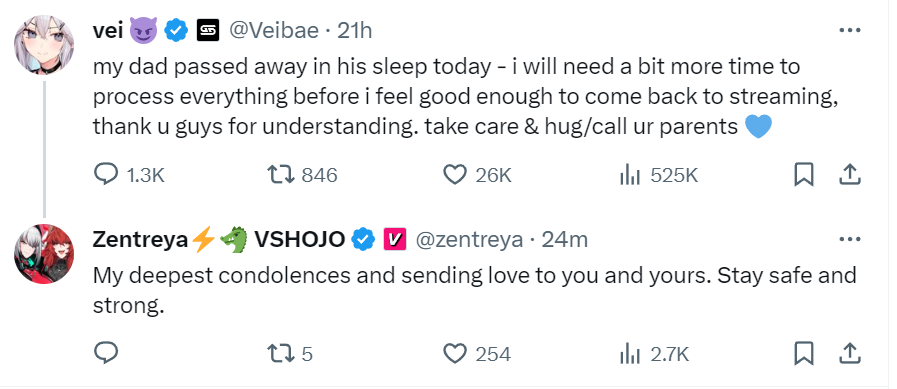This screenshot has width=897, height=389.
Task: Share vei's tweet via upload icon
Action: (850, 175)
